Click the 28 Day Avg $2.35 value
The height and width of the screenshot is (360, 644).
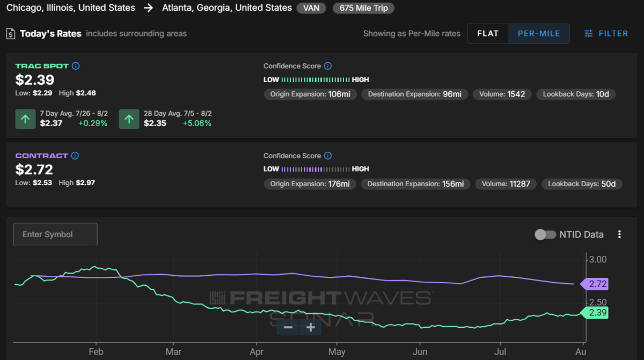[155, 123]
